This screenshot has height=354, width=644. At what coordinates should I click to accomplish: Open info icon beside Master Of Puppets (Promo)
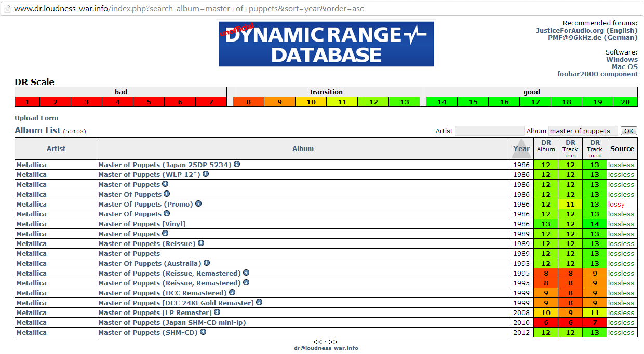198,203
